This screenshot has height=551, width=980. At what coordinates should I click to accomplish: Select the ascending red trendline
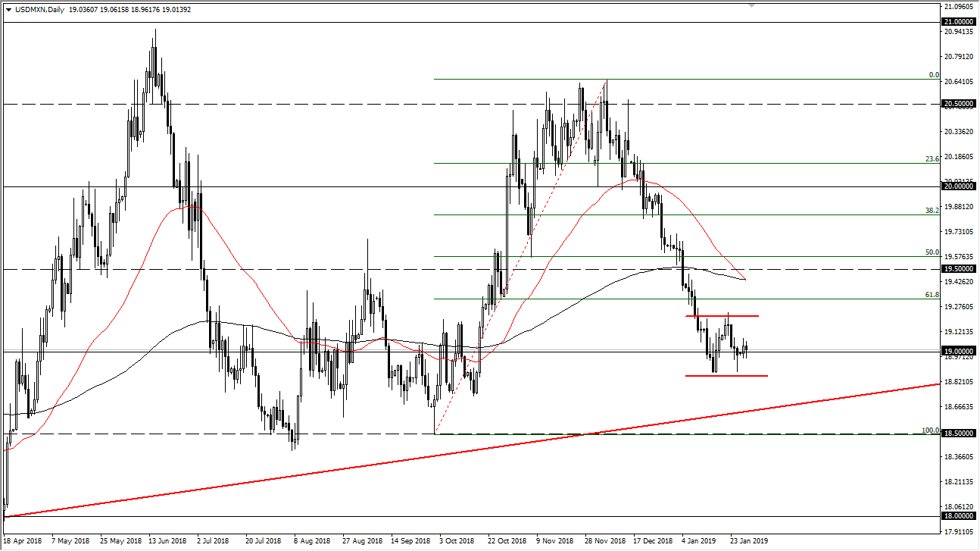coord(454,451)
